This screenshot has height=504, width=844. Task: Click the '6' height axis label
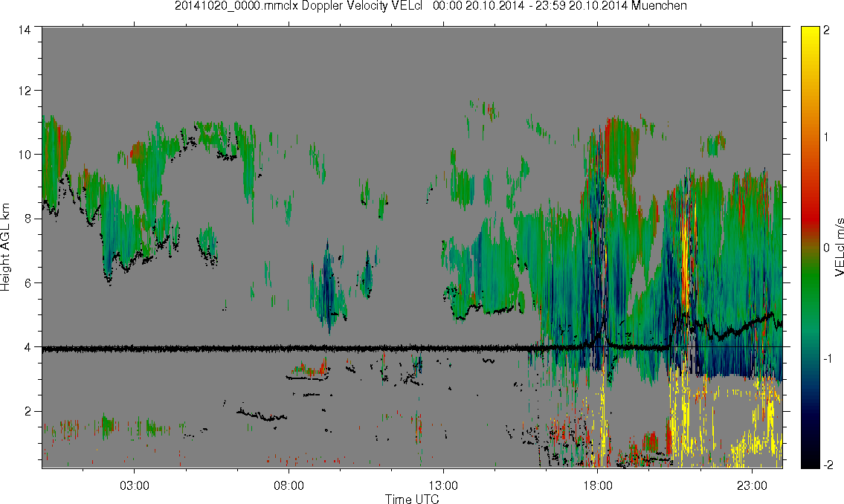(28, 283)
